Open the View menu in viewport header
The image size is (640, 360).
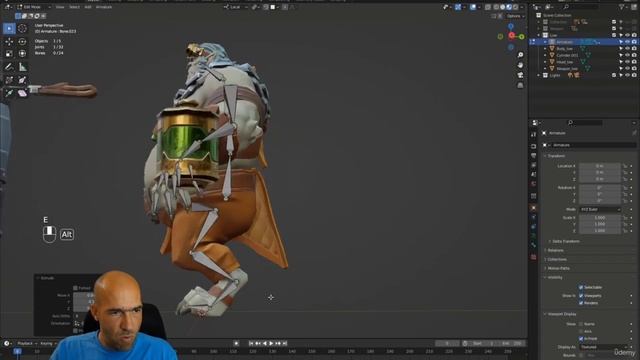click(x=60, y=7)
